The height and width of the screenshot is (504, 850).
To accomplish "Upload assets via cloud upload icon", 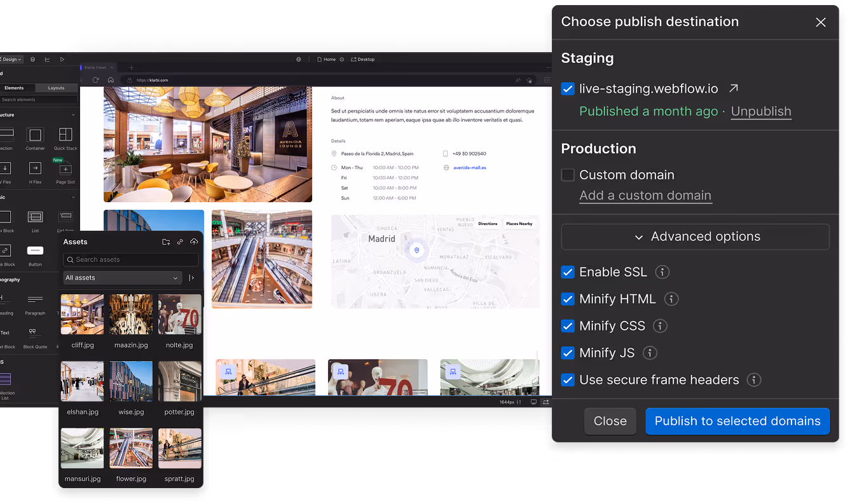I will pos(194,242).
